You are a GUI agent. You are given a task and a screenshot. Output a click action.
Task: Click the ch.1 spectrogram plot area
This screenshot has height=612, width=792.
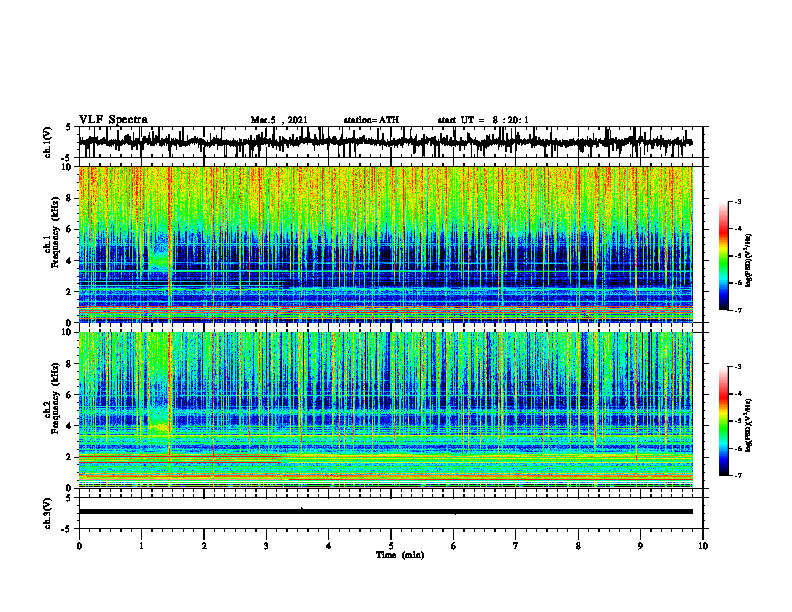pyautogui.click(x=385, y=244)
